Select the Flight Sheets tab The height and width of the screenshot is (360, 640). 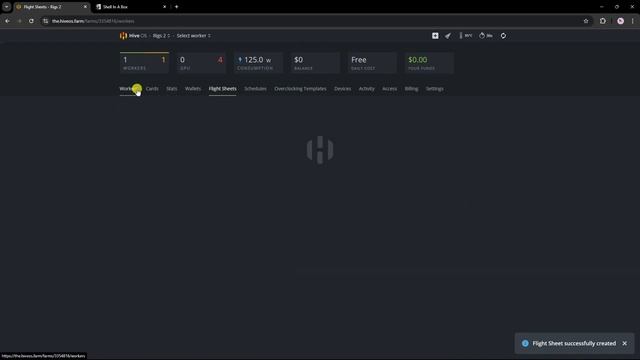[x=222, y=89]
